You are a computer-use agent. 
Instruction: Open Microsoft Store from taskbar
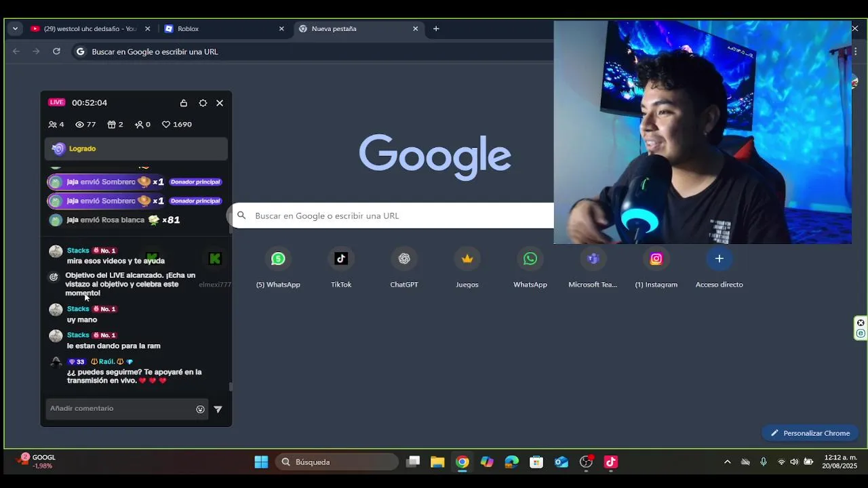pyautogui.click(x=536, y=462)
